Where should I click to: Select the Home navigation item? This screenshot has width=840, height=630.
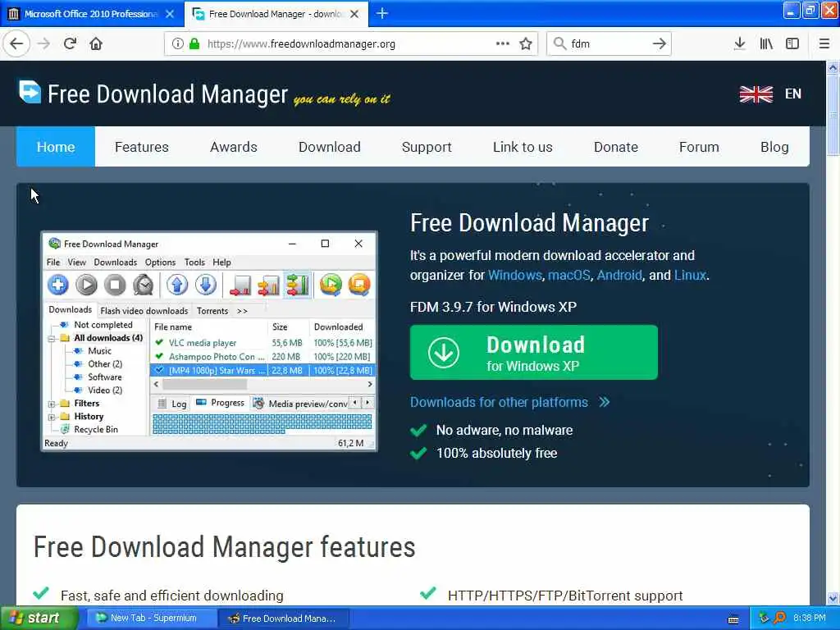56,147
